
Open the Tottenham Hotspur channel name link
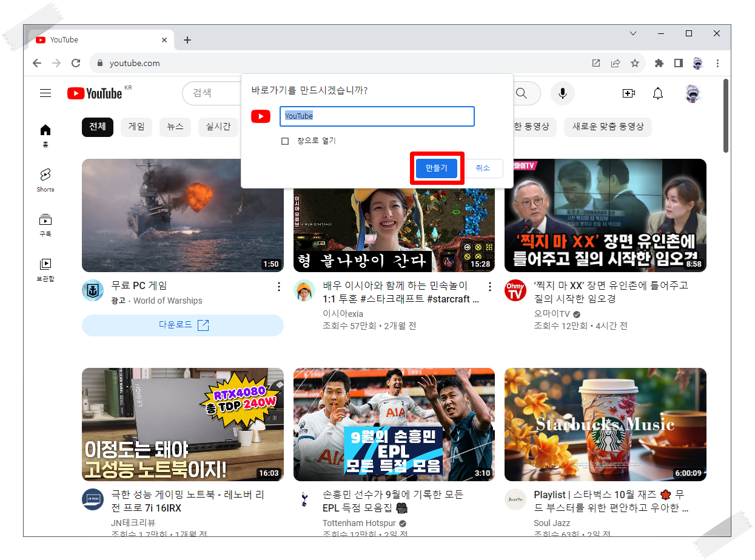point(359,523)
